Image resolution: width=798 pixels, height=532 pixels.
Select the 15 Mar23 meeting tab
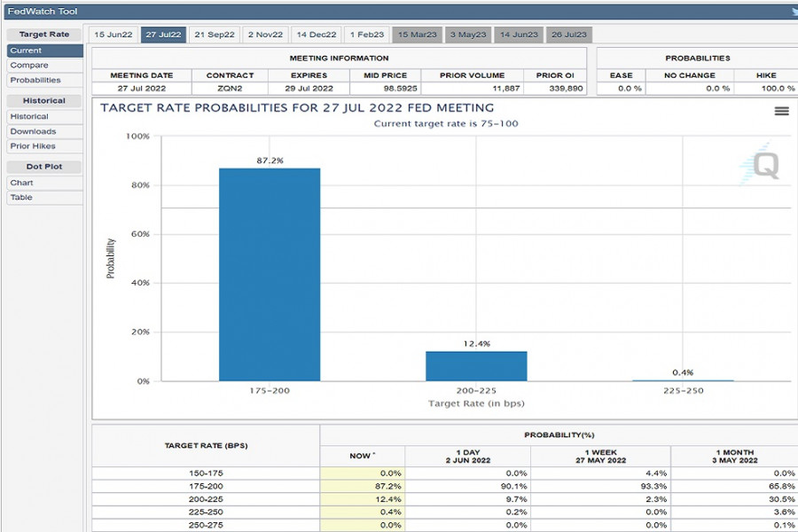click(x=417, y=35)
